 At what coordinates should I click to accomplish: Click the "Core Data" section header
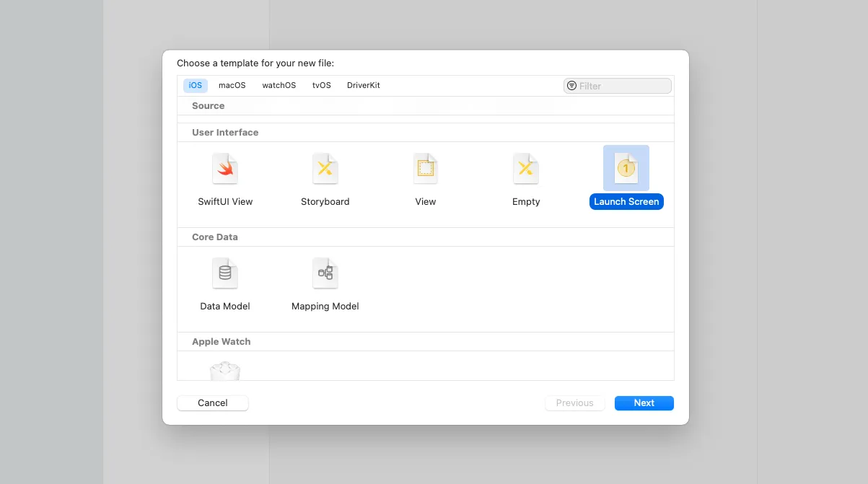[x=215, y=237]
